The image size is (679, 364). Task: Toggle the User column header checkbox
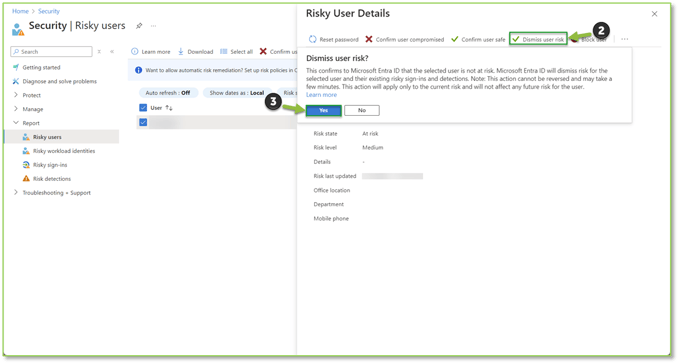tap(143, 108)
